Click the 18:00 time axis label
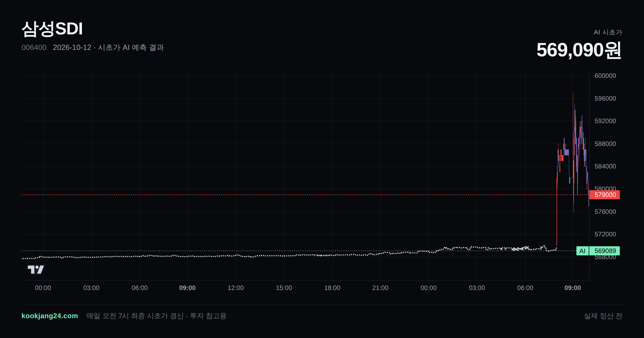 coord(332,288)
